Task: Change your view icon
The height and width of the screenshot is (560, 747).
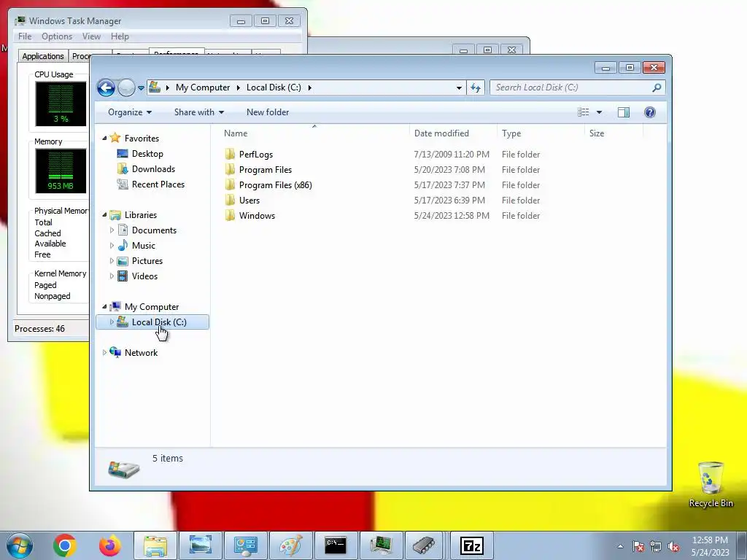Action: coord(584,112)
